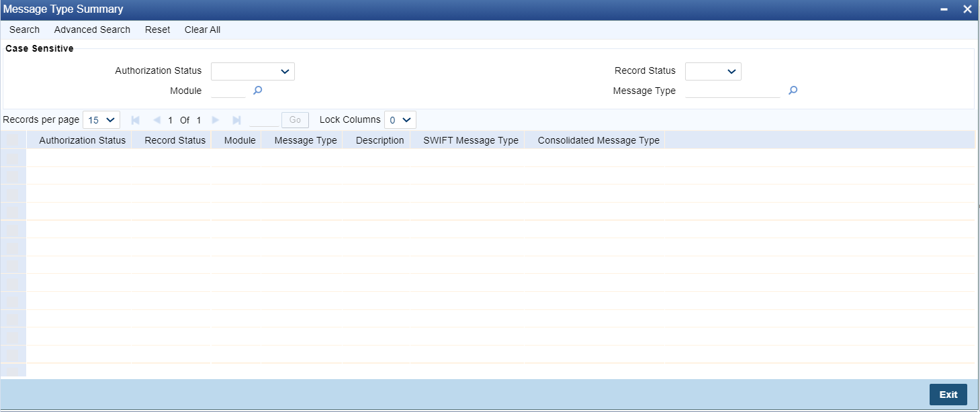Open the Record Status dropdown
This screenshot has height=412, width=980.
tap(713, 71)
